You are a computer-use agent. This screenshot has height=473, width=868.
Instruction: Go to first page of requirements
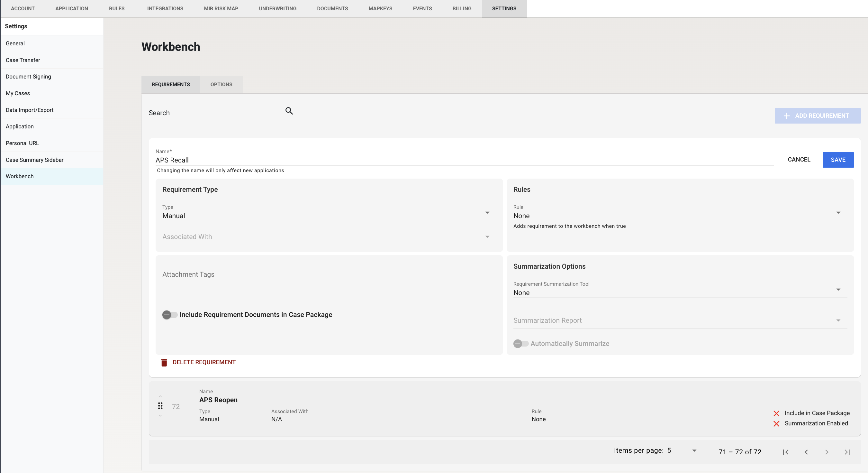786,452
